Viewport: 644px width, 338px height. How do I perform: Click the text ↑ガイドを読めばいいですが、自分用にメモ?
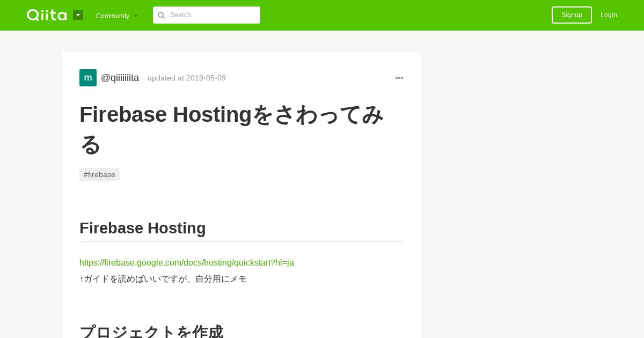[x=163, y=279]
